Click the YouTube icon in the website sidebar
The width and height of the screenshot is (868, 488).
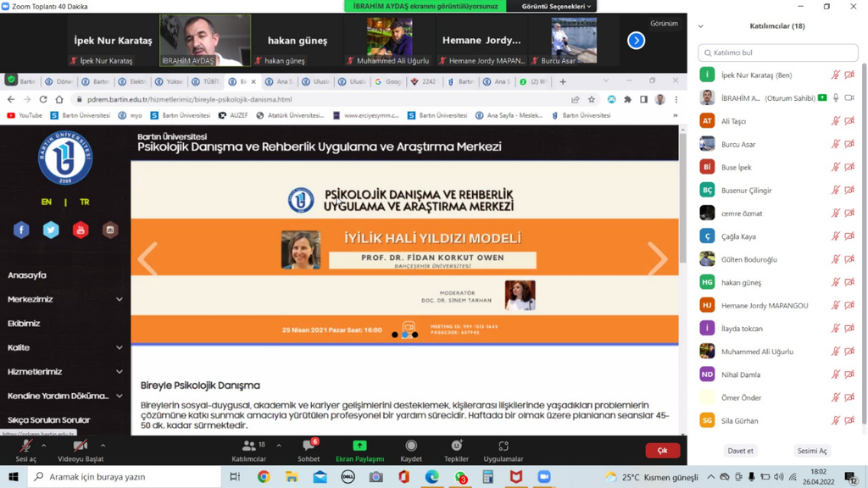click(x=81, y=230)
